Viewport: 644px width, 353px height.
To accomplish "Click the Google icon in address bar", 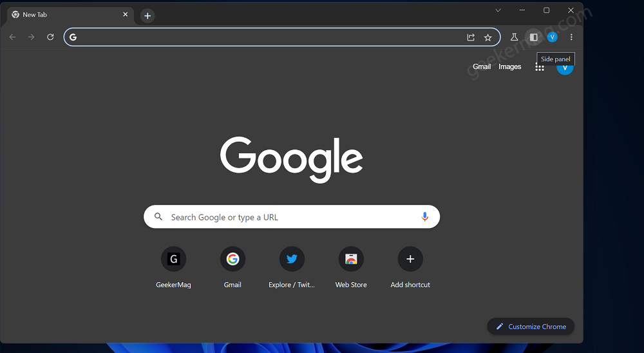I will tap(73, 37).
